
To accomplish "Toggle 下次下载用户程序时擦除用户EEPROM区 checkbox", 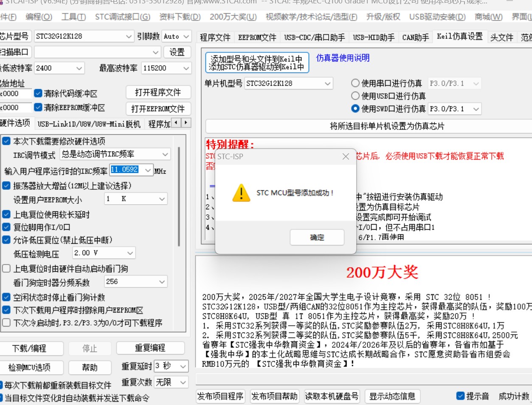I will (6, 310).
